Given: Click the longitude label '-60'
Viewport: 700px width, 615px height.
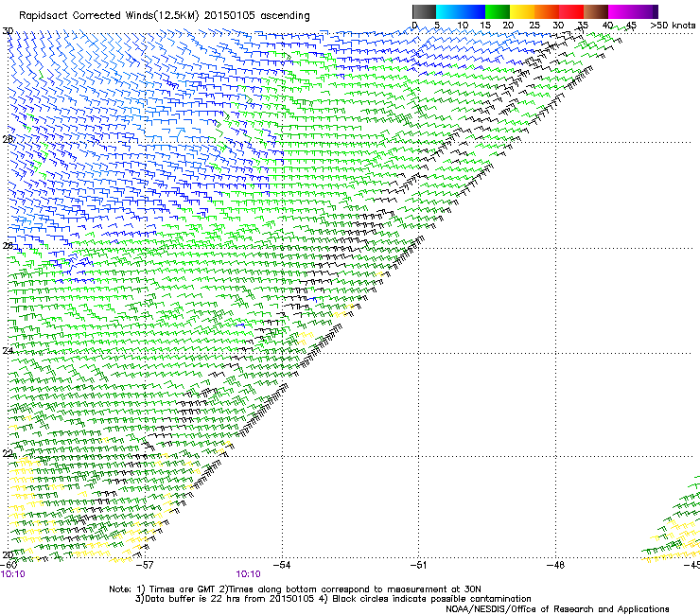Looking at the screenshot, I should pos(9,565).
